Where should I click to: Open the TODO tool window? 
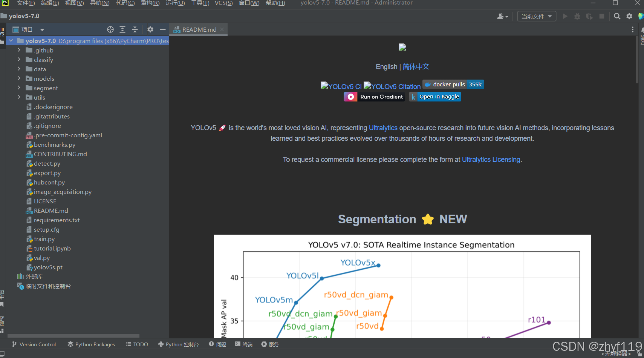click(x=137, y=344)
